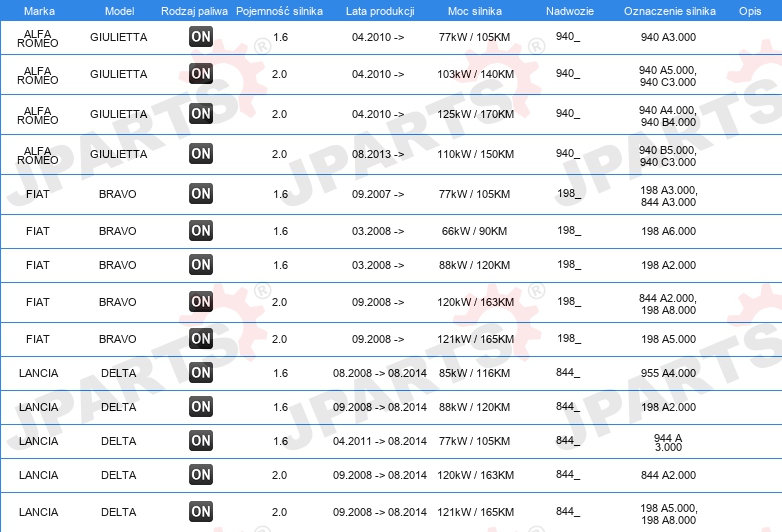Click the ON fuel icon for Giulietta 110kW / 150KM

coord(201,153)
